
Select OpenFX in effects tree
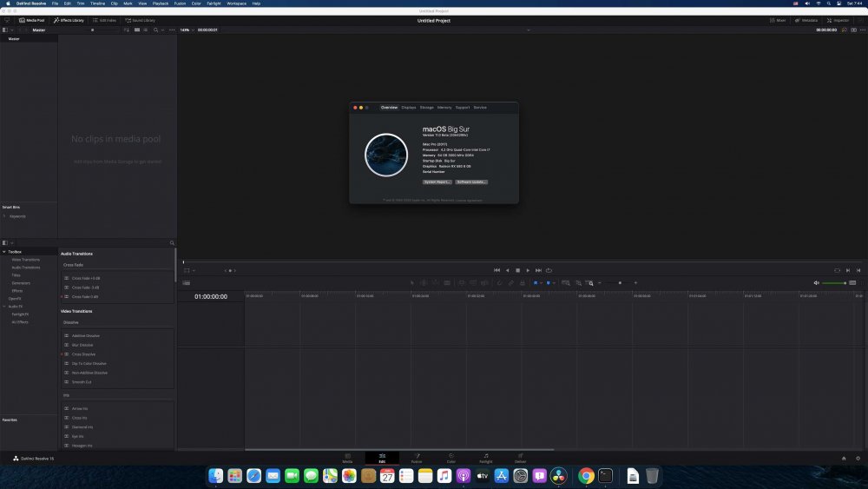[15, 299]
